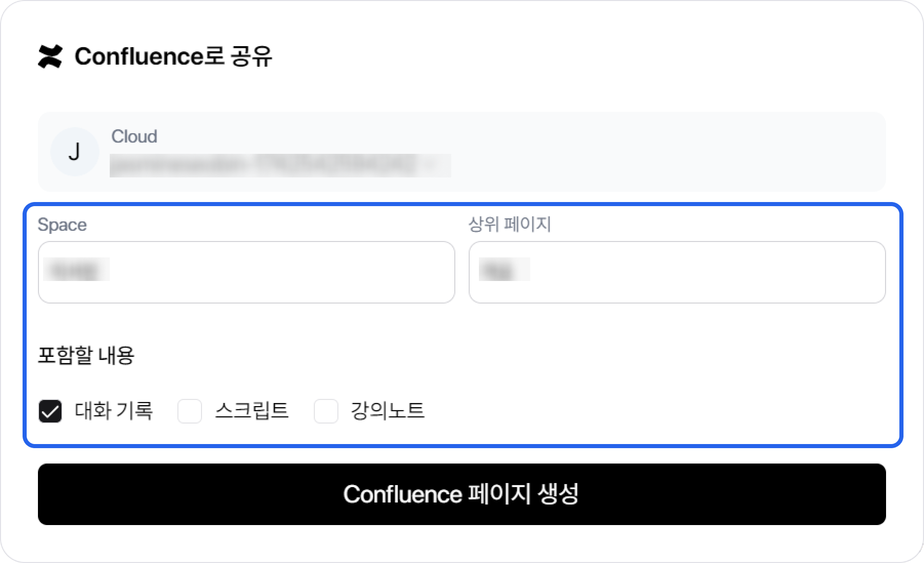Click the '스크립트' label text
The image size is (924, 563).
(x=252, y=411)
